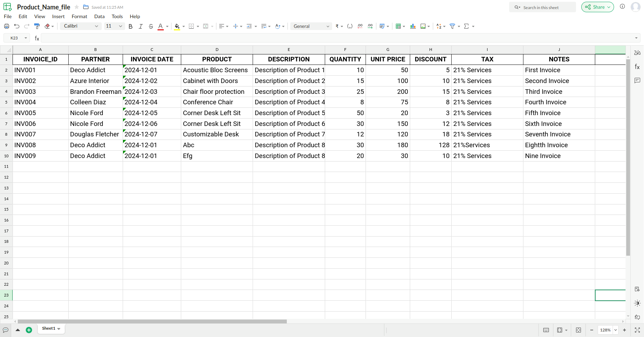Expand the horizontal align options arrow

pos(227,26)
